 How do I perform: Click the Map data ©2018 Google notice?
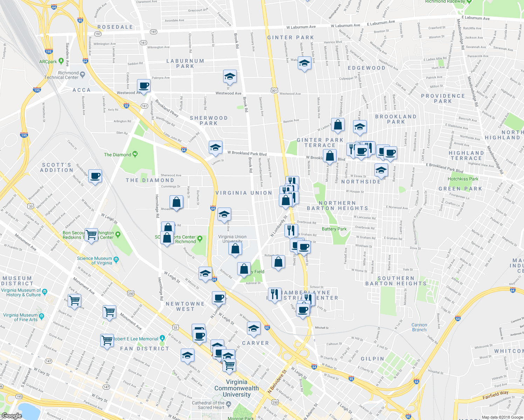tap(502, 417)
